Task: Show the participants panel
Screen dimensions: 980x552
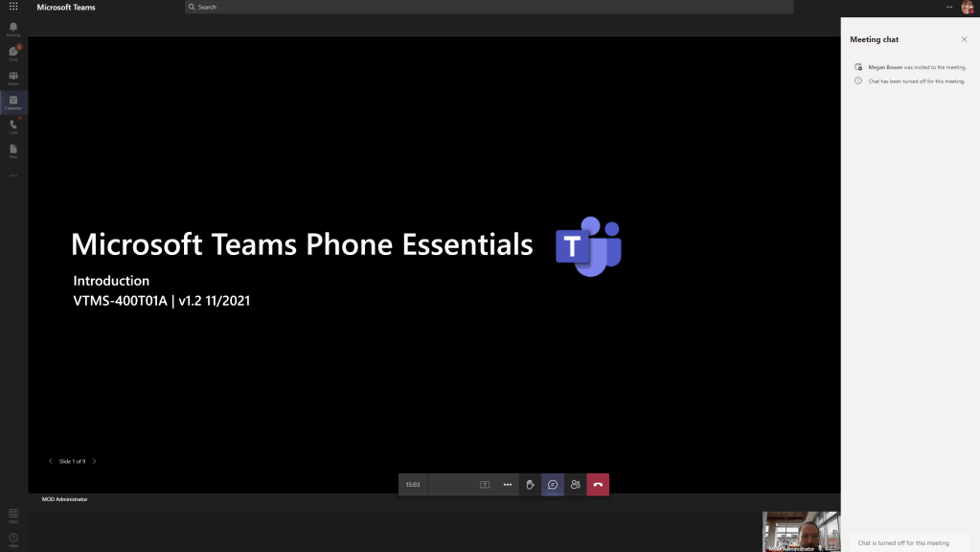Action: click(575, 485)
